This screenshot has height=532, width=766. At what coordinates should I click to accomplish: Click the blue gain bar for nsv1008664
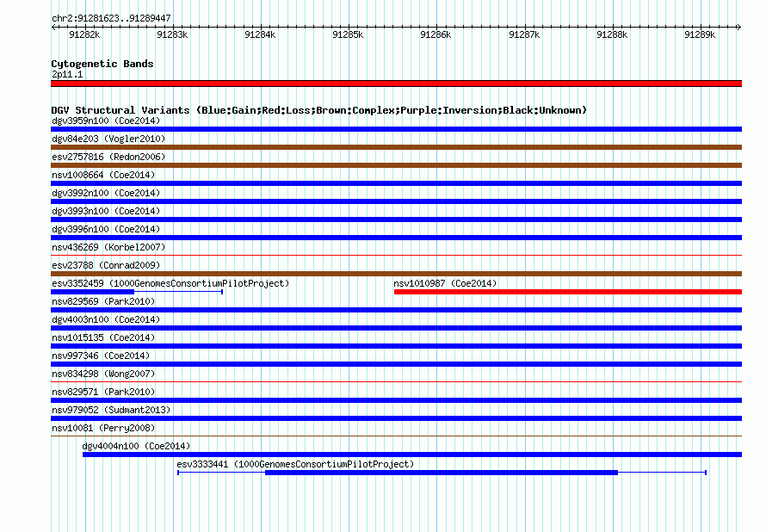[396, 183]
